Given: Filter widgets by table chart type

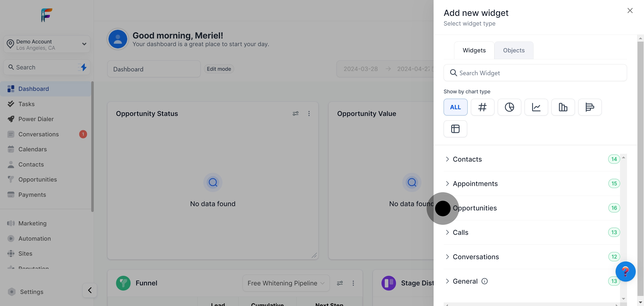Looking at the screenshot, I should click(x=455, y=129).
